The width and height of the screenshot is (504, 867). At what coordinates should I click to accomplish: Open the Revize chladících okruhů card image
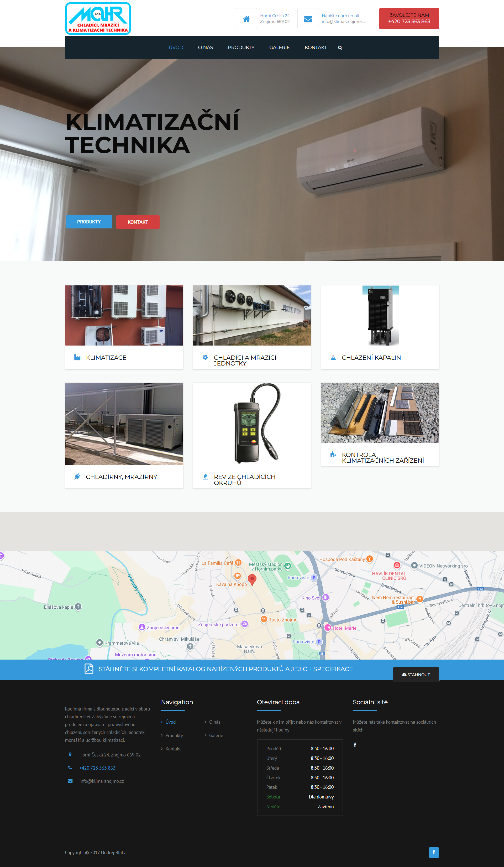(x=252, y=424)
